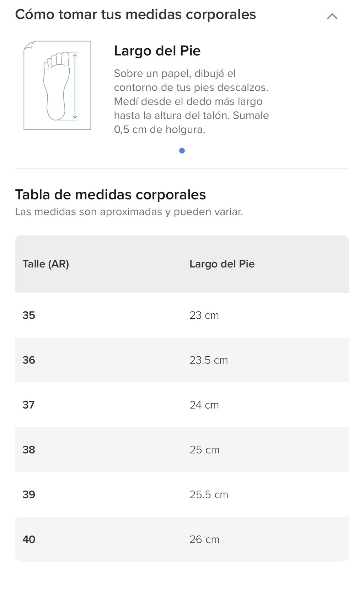
Task: Click the 26 cm foot length value
Action: coord(204,539)
